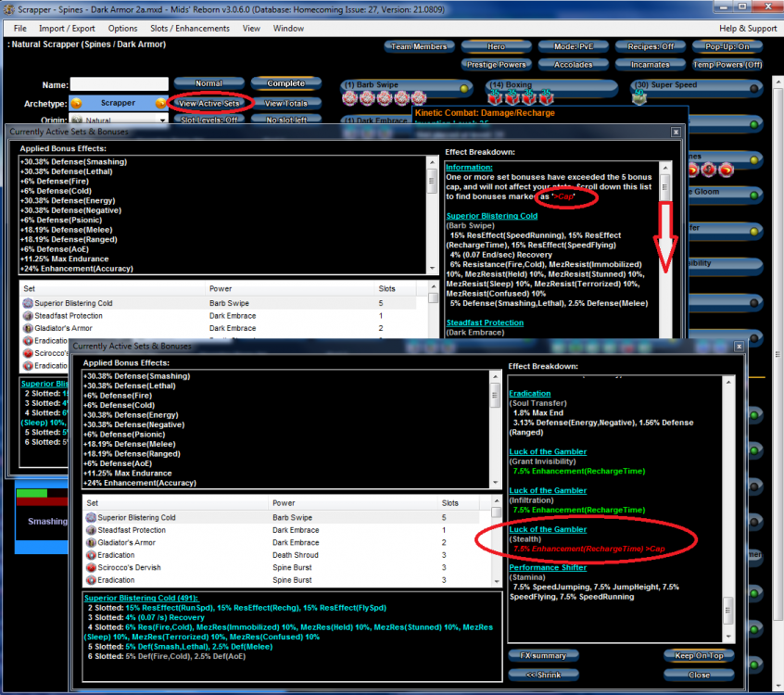
Task: Click the first enhancement slot under Boxing
Action: (x=496, y=98)
